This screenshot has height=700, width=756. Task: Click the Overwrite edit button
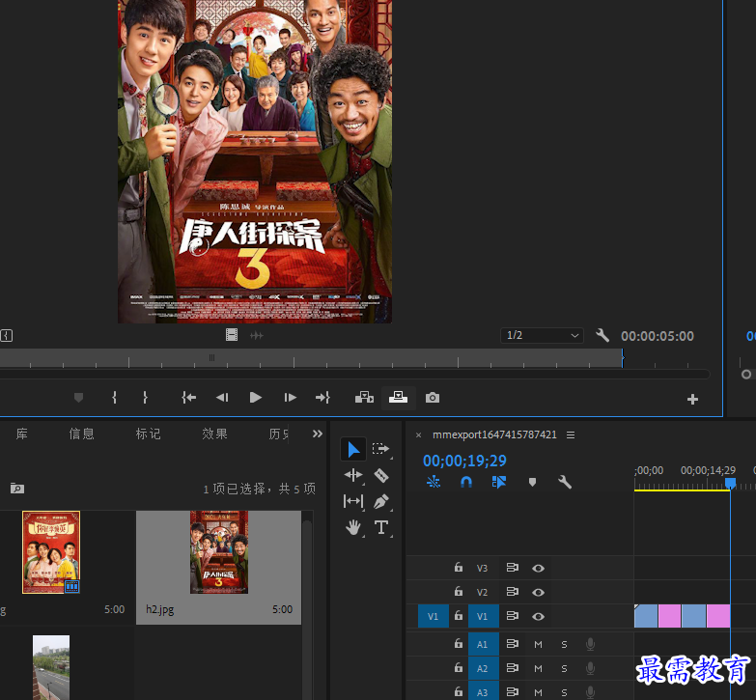(x=398, y=398)
